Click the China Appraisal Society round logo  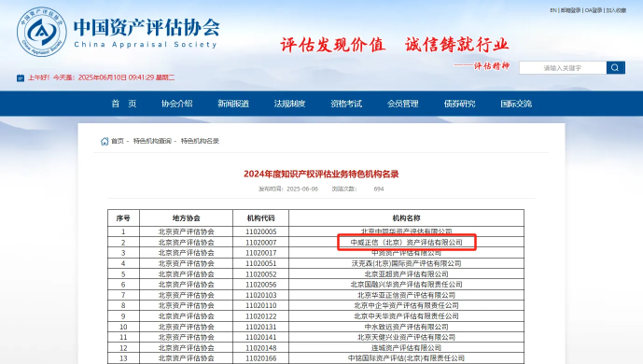pyautogui.click(x=42, y=32)
